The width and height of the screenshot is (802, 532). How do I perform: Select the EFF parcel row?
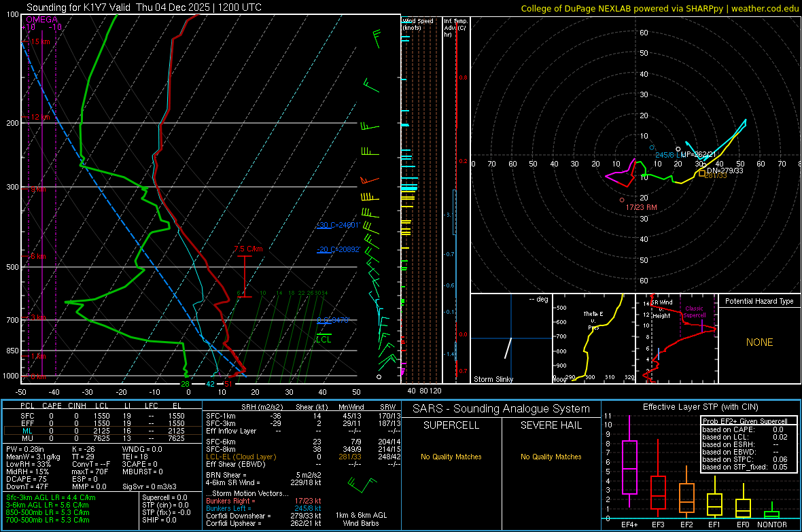coord(103,423)
